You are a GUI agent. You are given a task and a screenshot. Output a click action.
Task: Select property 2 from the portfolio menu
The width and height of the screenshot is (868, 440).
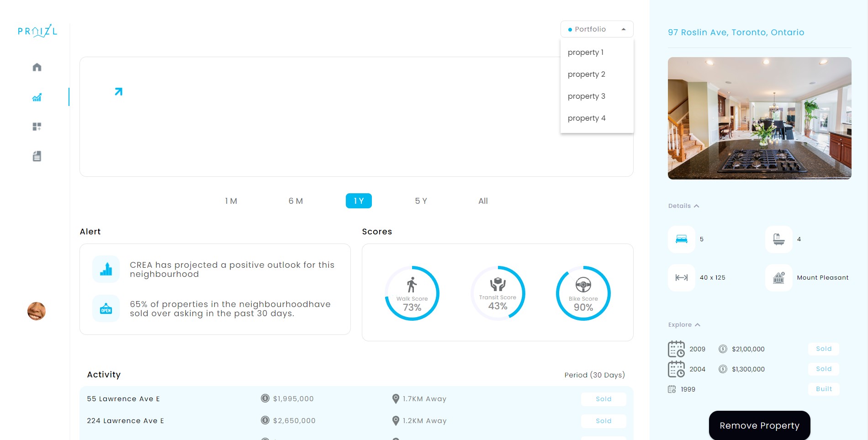586,74
